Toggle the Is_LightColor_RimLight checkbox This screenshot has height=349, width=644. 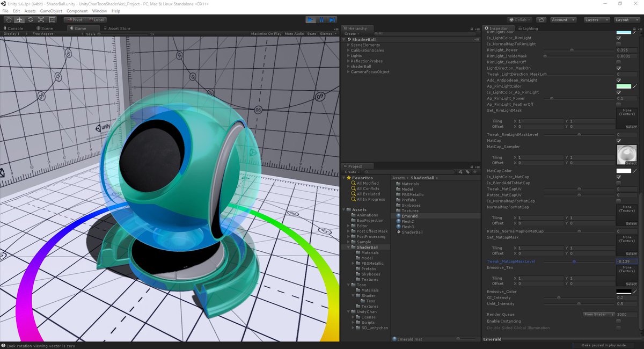tap(619, 38)
